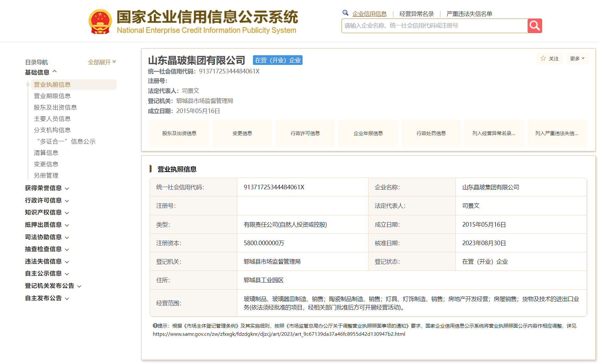This screenshot has width=599, height=364.
Task: Click the red search magnifier button
Action: pyautogui.click(x=535, y=26)
